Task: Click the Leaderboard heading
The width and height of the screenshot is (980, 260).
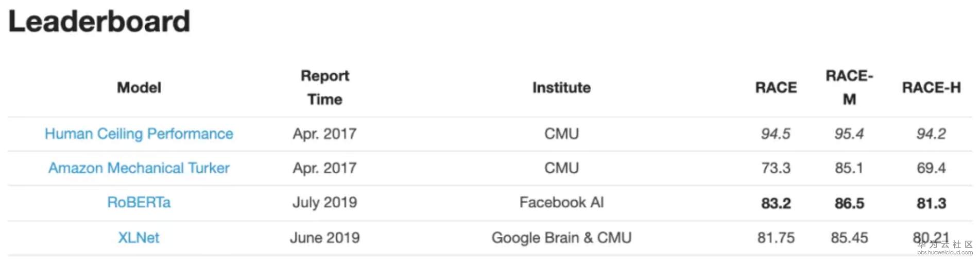Action: pyautogui.click(x=99, y=22)
